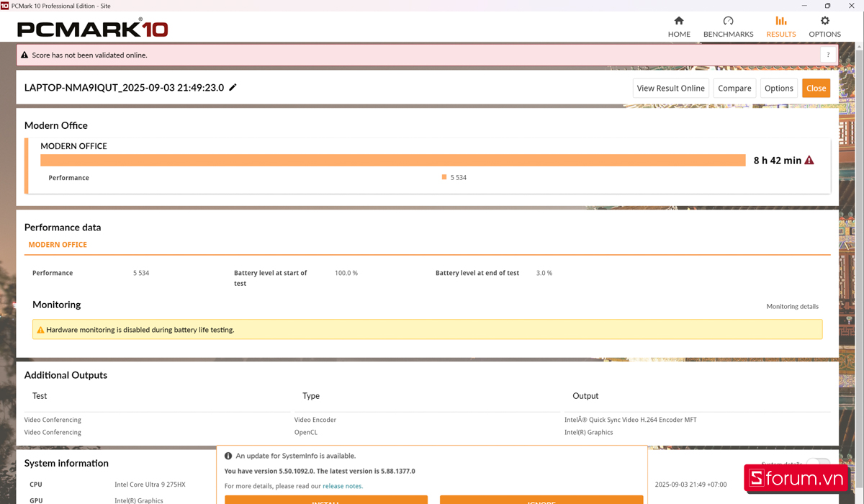This screenshot has height=504, width=864.
Task: Click the hardware monitoring warning icon
Action: 40,330
